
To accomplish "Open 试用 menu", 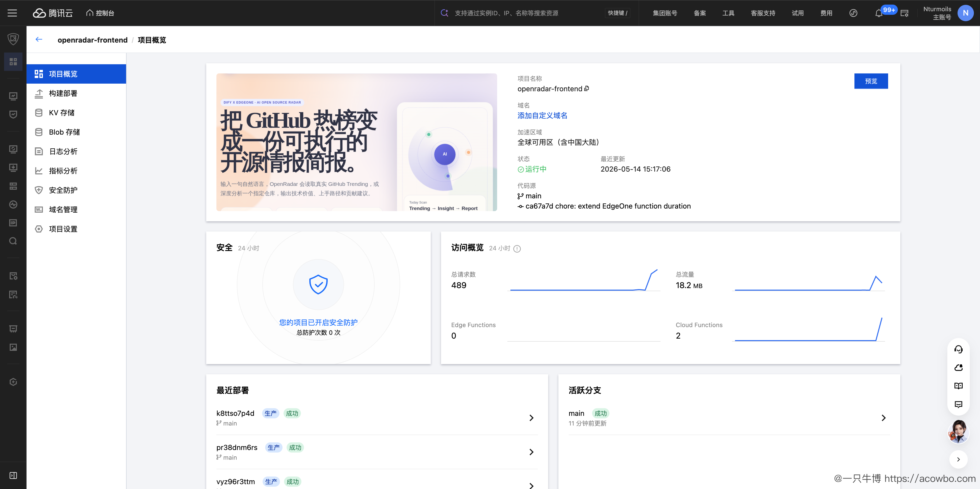I will [797, 13].
